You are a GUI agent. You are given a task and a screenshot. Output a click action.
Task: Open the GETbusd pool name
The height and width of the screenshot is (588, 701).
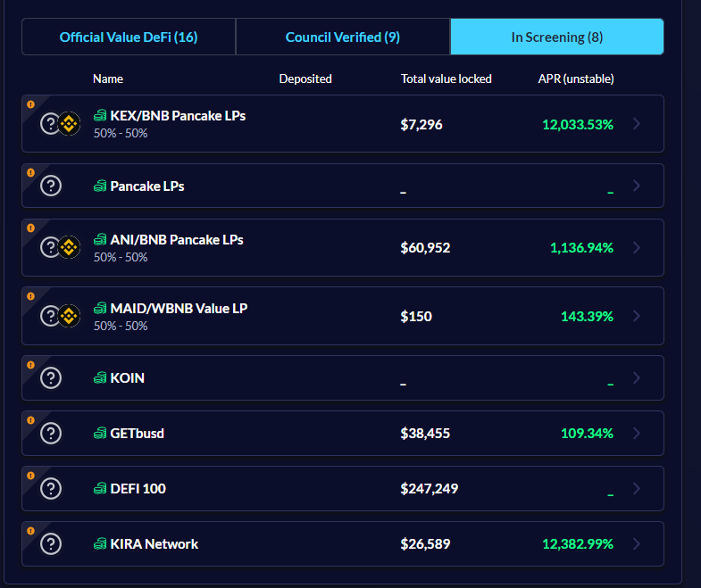138,434
